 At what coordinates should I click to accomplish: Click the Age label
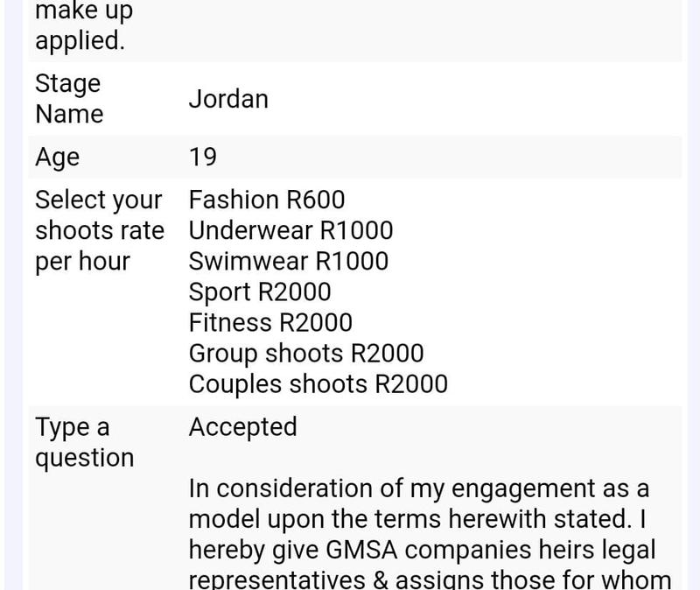[57, 158]
